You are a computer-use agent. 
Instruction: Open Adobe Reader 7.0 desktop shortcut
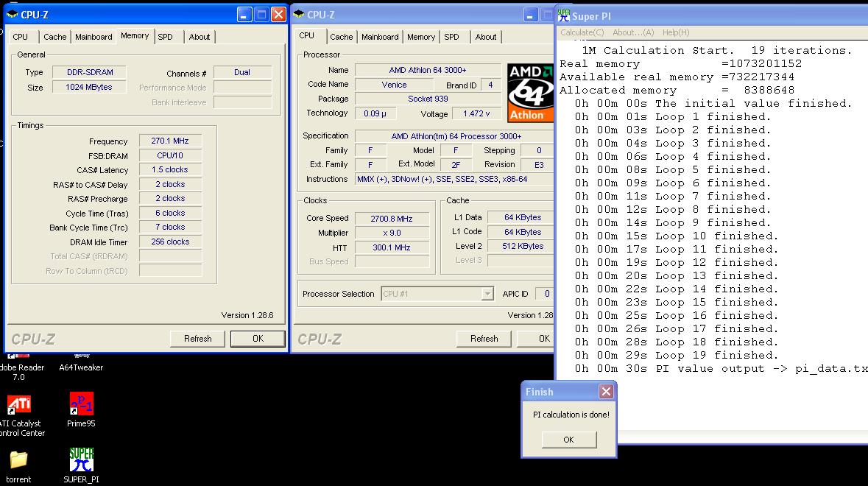(x=20, y=367)
